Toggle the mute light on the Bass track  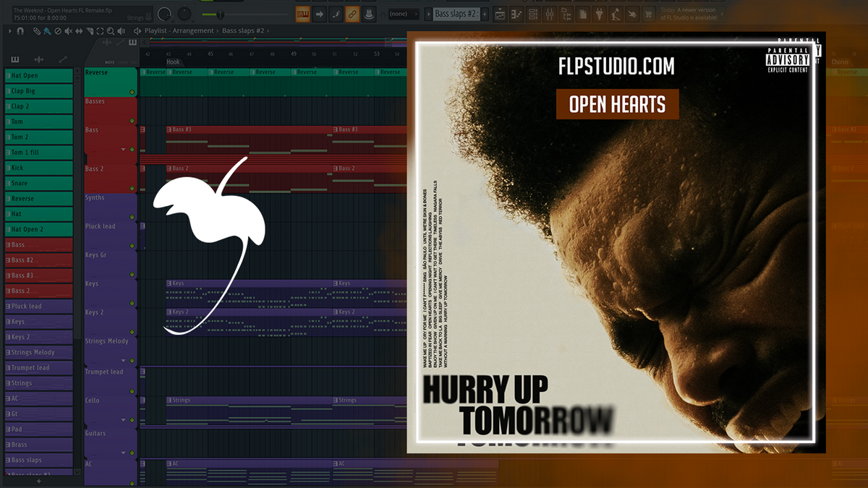click(132, 150)
